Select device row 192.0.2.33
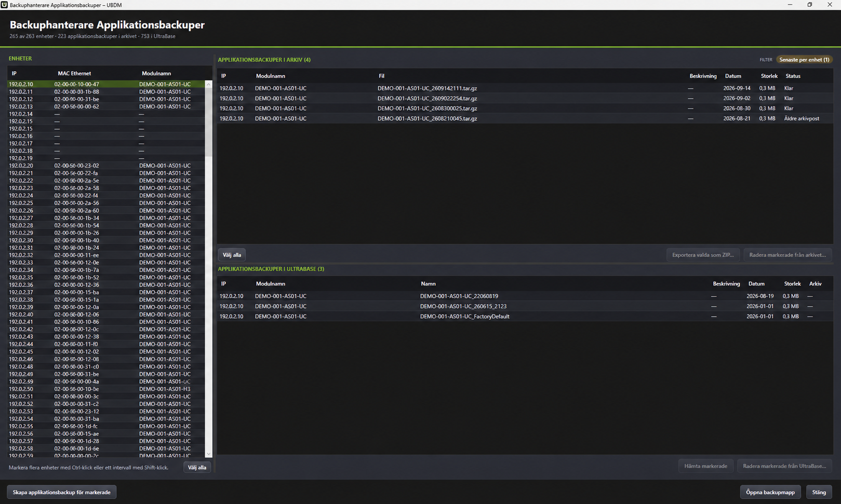This screenshot has width=841, height=504. (x=106, y=263)
